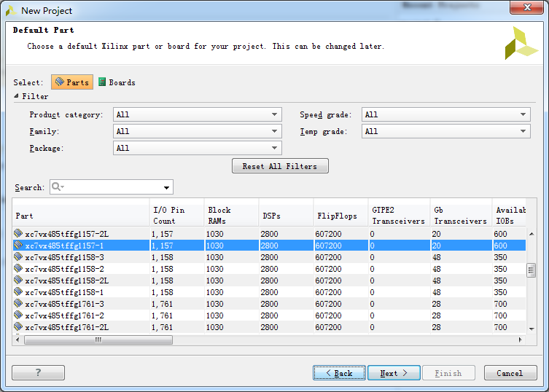549x392 pixels.
Task: Click the horizontal scrollbar thumb of parts table
Action: tap(98, 340)
